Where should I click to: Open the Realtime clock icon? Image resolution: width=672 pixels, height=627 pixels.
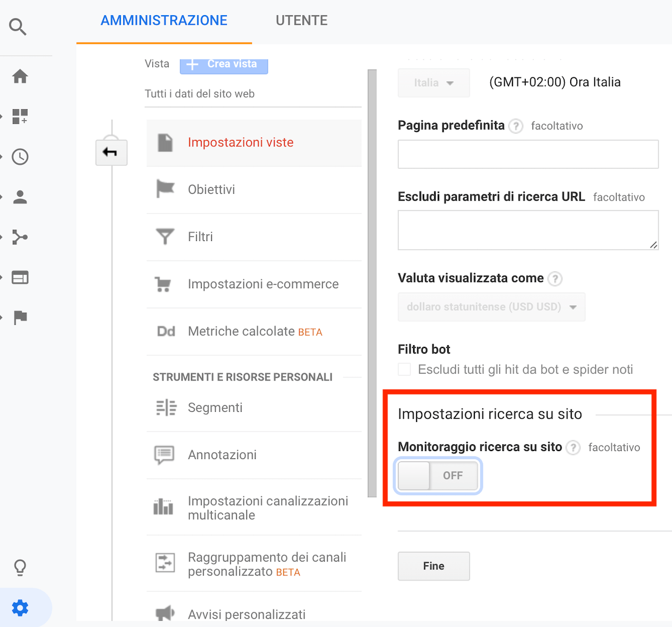[20, 157]
